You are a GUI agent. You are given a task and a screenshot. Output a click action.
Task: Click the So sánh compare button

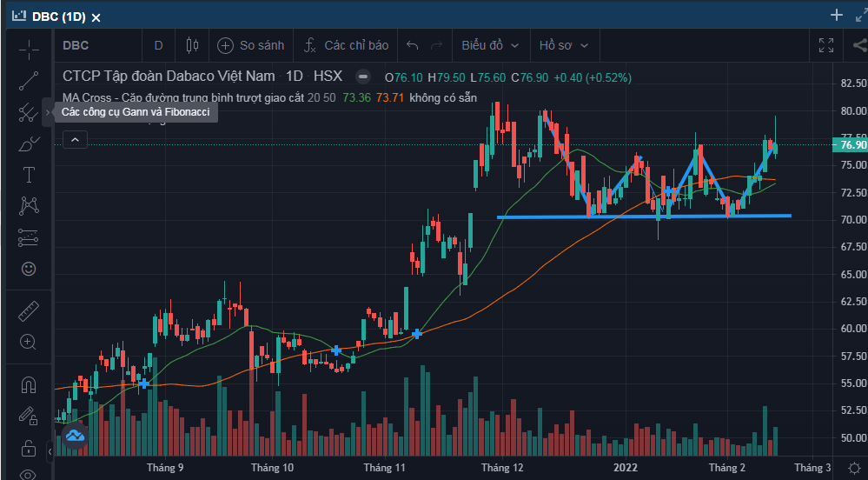pos(249,45)
